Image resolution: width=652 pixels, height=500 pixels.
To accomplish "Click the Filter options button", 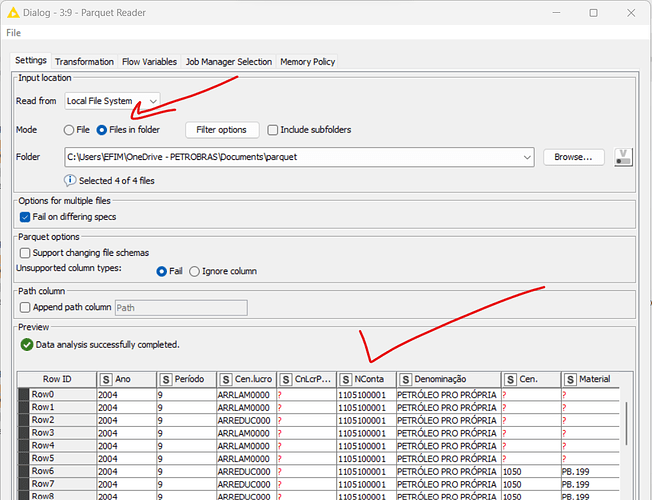I will (x=222, y=130).
